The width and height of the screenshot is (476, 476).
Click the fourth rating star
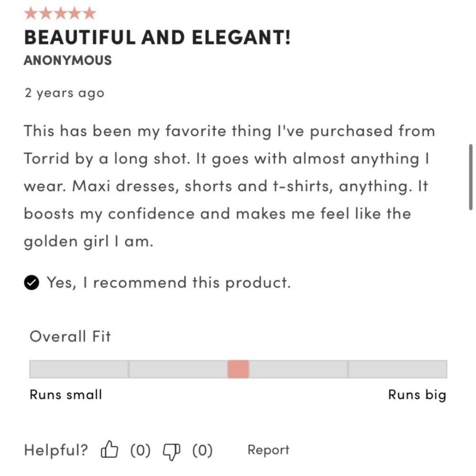point(74,13)
